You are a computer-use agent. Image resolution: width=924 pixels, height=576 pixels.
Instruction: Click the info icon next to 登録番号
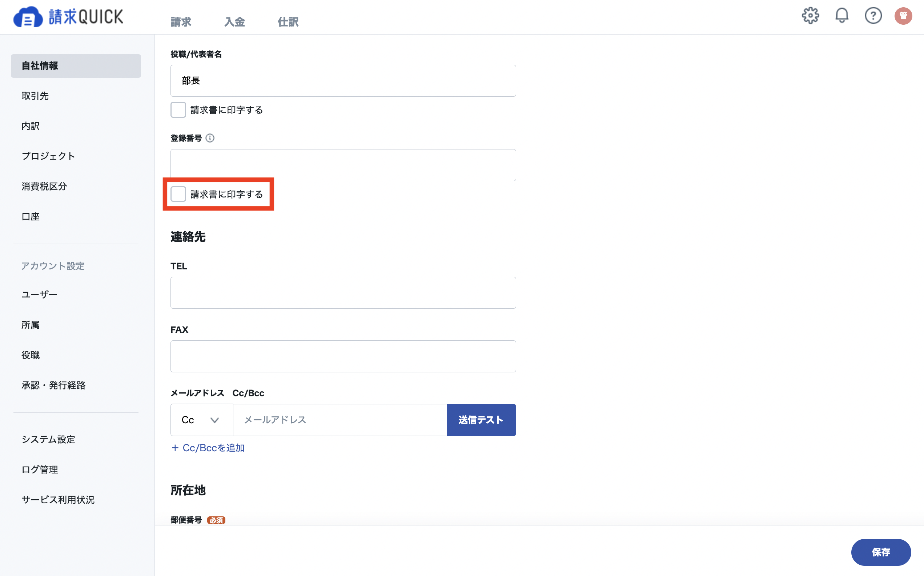[210, 138]
